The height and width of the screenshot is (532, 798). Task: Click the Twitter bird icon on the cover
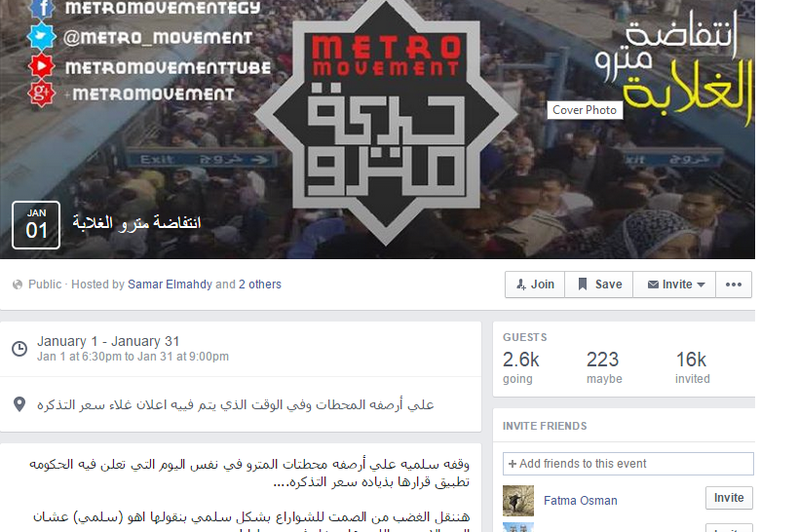click(41, 37)
